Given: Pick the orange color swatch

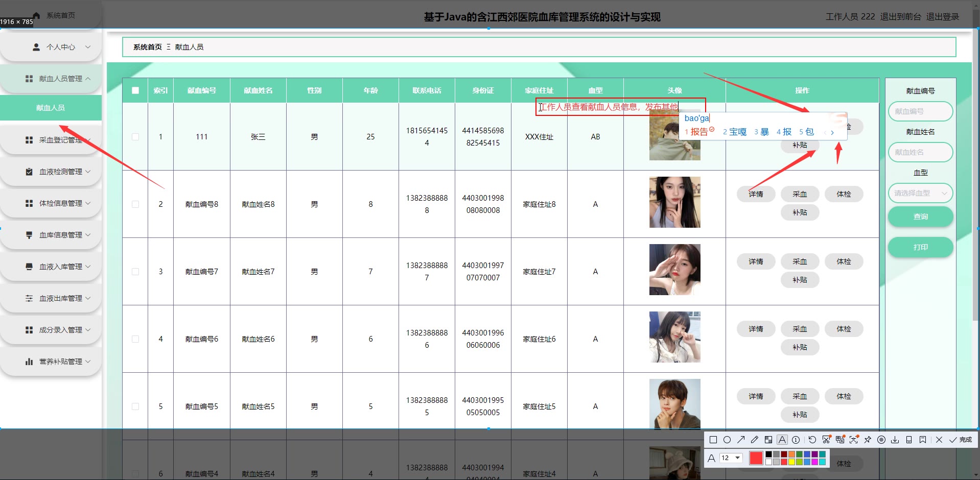Looking at the screenshot, I should [x=791, y=454].
